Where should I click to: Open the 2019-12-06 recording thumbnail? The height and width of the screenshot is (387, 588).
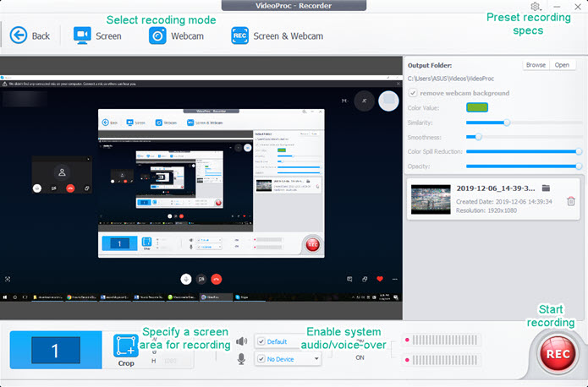coord(431,199)
